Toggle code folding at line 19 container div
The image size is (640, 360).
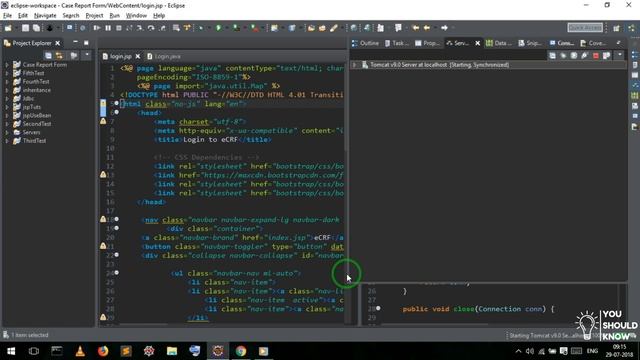(x=116, y=228)
